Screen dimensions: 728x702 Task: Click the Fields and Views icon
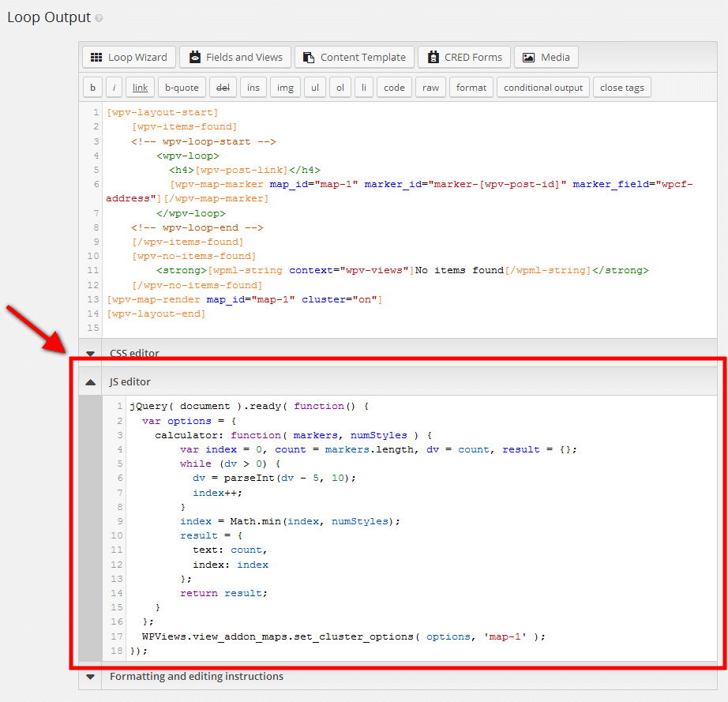click(195, 57)
